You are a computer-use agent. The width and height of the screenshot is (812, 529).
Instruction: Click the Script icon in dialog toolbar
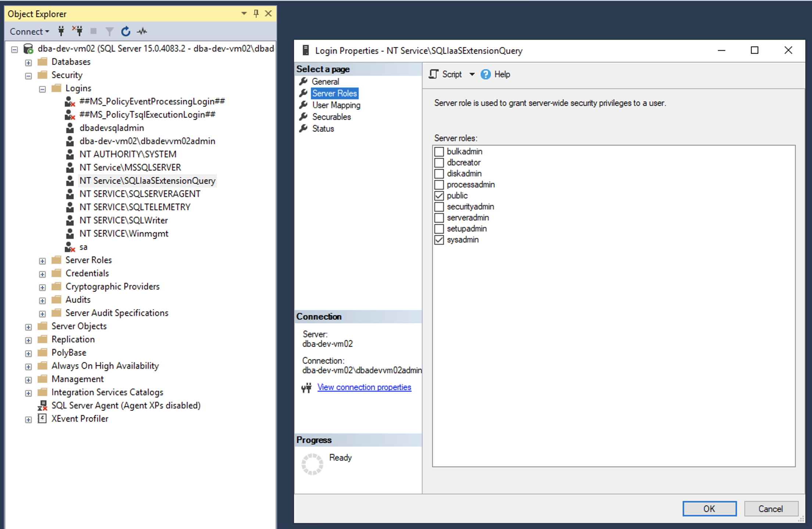pyautogui.click(x=434, y=75)
